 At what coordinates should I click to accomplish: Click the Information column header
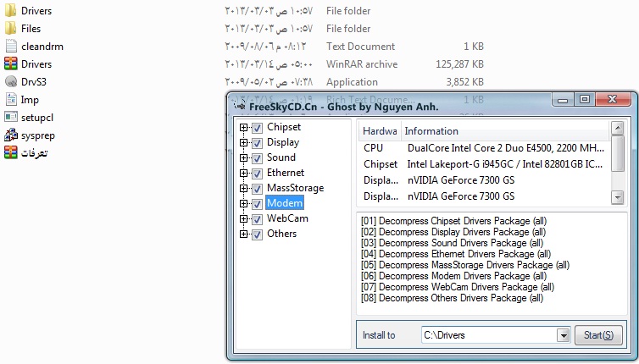(x=505, y=131)
